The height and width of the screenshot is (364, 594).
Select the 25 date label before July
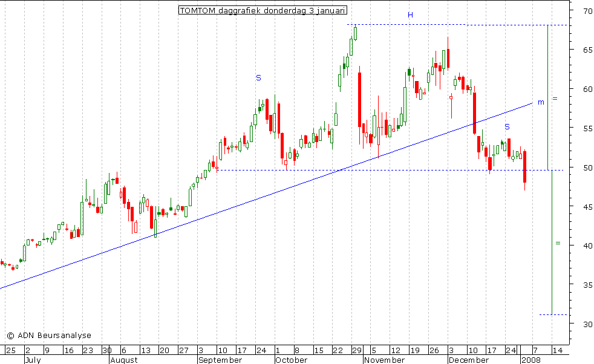pos(11,350)
